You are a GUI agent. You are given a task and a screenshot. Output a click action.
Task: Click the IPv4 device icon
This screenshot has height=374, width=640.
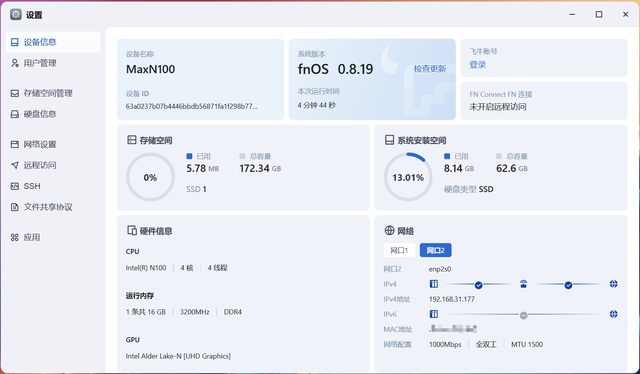[x=433, y=284]
